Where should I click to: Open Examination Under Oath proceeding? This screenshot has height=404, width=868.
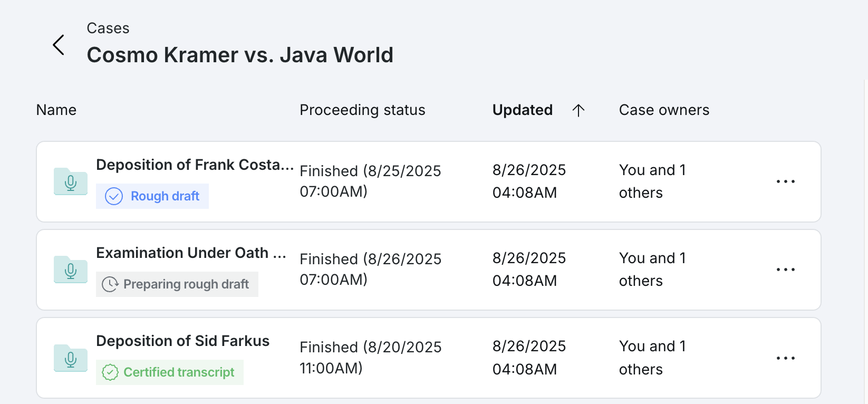point(191,253)
